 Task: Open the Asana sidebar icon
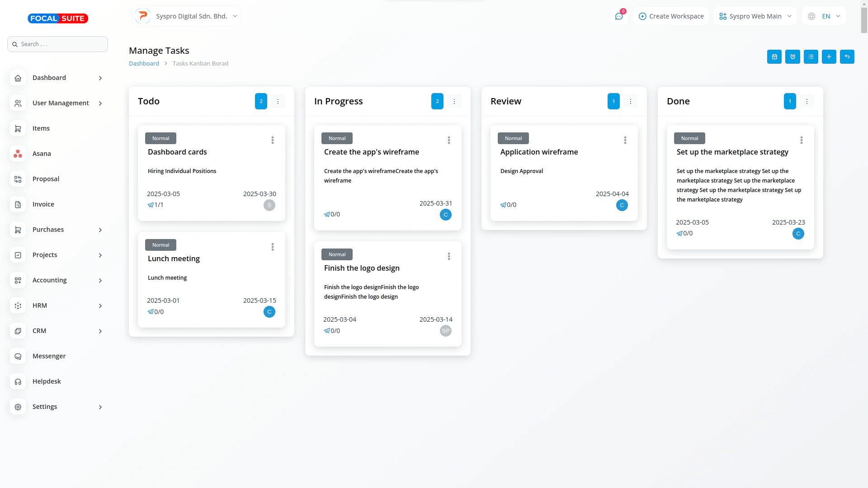(18, 154)
